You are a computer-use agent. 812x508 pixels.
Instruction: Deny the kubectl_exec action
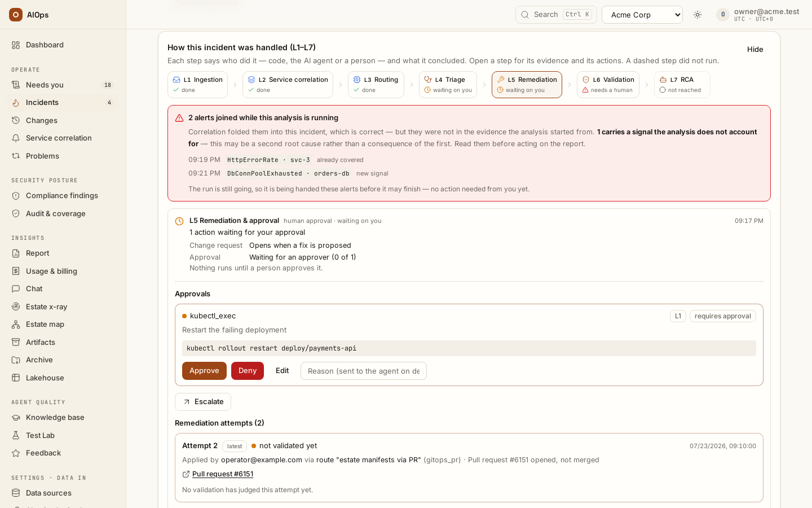click(x=248, y=371)
